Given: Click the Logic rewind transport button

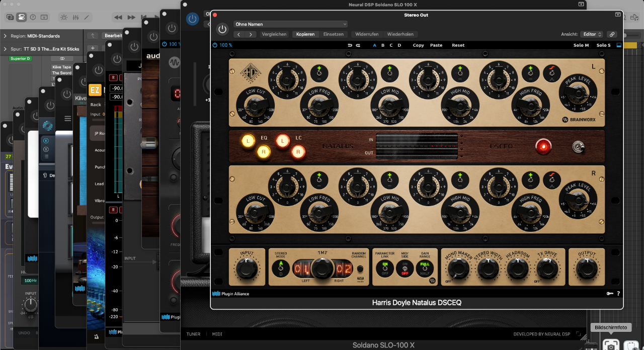Looking at the screenshot, I should (x=118, y=17).
